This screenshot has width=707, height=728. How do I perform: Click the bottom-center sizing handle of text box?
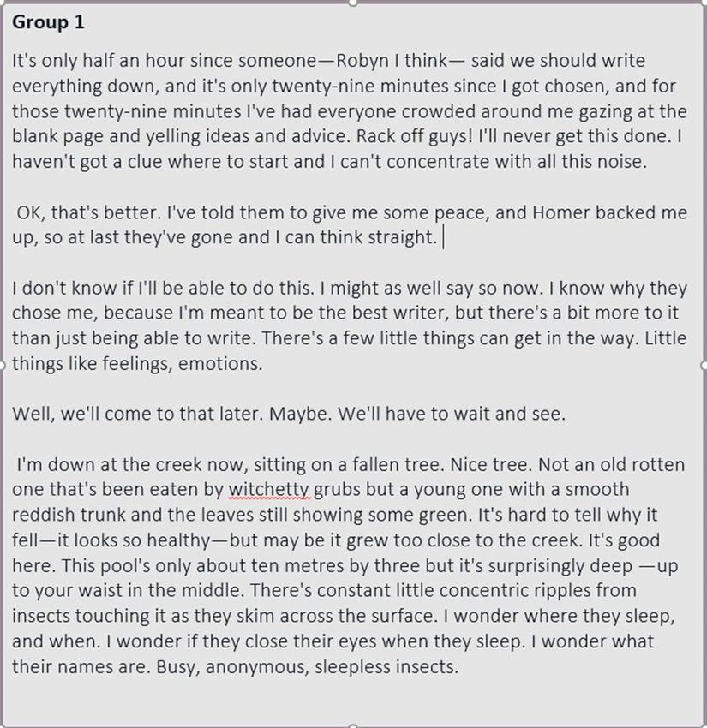click(x=353, y=725)
